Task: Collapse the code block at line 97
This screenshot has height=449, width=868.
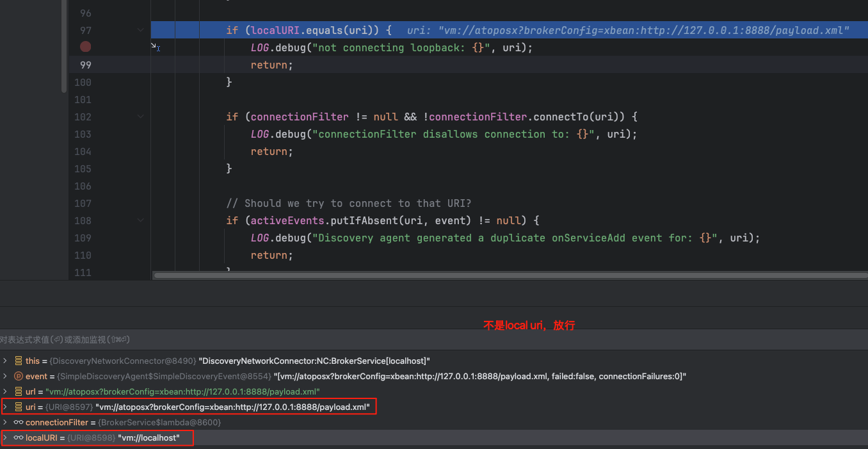Action: (x=140, y=30)
